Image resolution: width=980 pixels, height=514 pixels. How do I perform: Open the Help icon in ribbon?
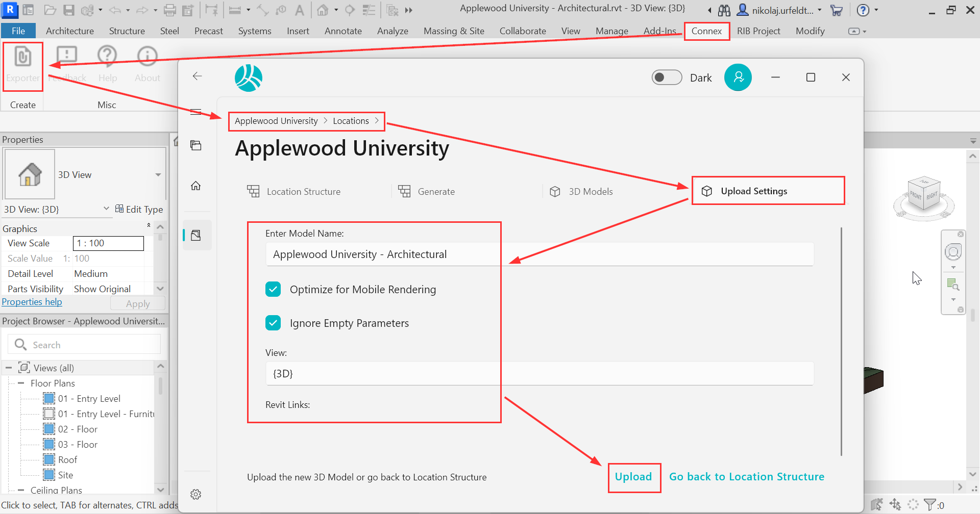click(107, 56)
